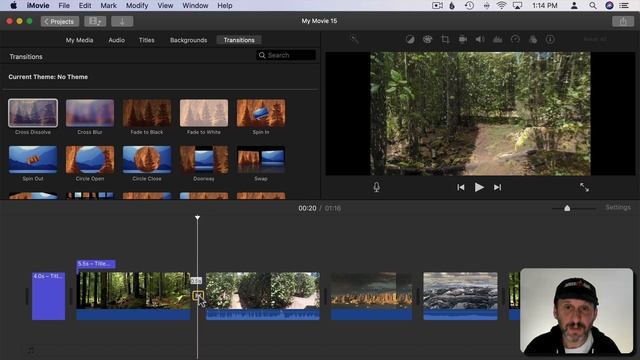
Task: Open Volume adjustment tool
Action: pos(480,40)
